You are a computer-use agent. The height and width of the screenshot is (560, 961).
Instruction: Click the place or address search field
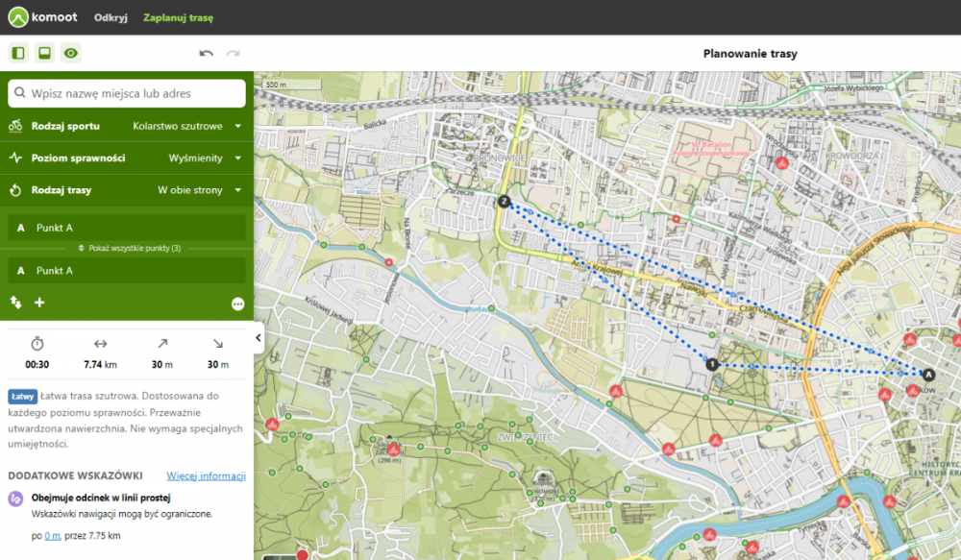click(127, 93)
